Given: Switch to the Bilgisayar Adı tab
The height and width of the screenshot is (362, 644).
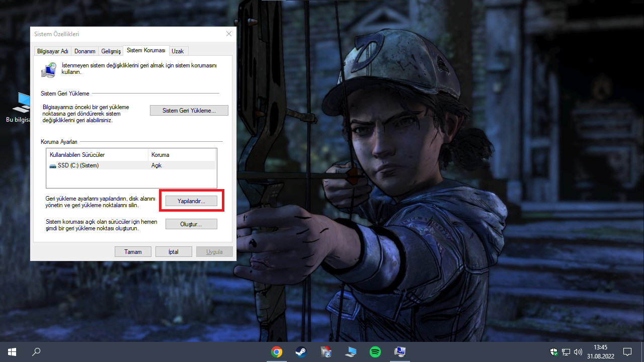Looking at the screenshot, I should tap(53, 51).
